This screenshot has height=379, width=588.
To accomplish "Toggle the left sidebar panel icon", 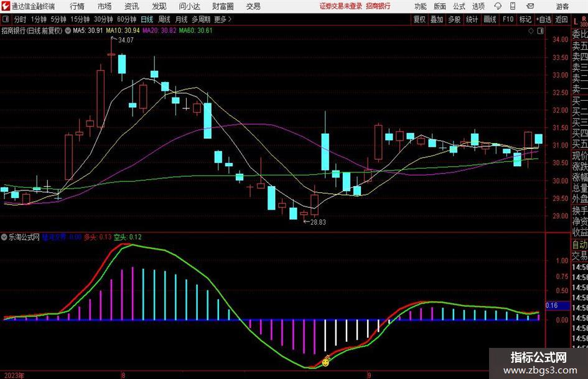I will pos(5,19).
